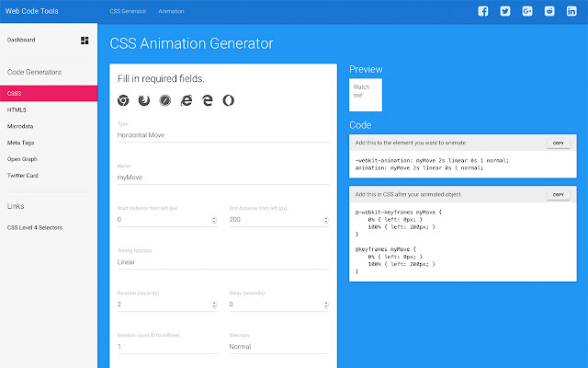Click the Dashboard grid icon
The image size is (588, 368).
tap(85, 40)
